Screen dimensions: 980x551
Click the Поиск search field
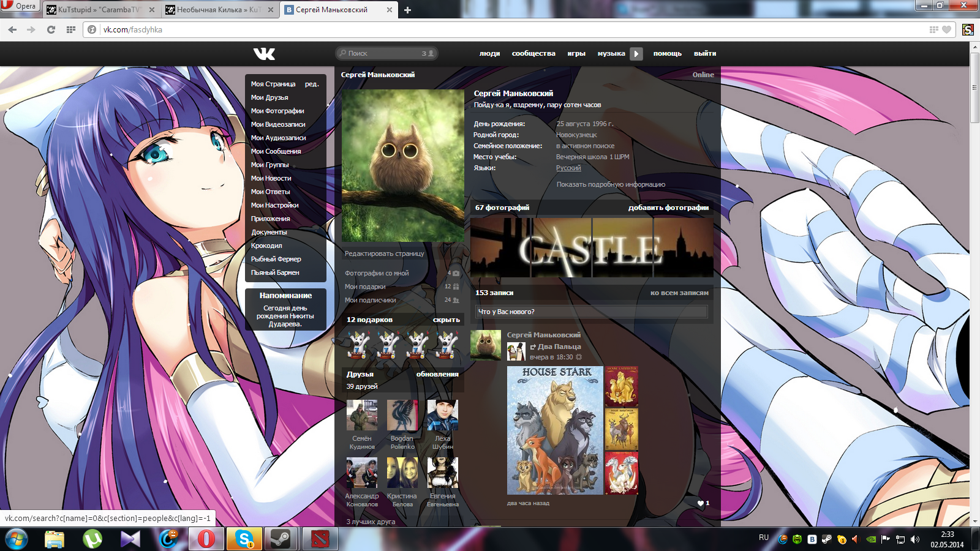pos(387,53)
